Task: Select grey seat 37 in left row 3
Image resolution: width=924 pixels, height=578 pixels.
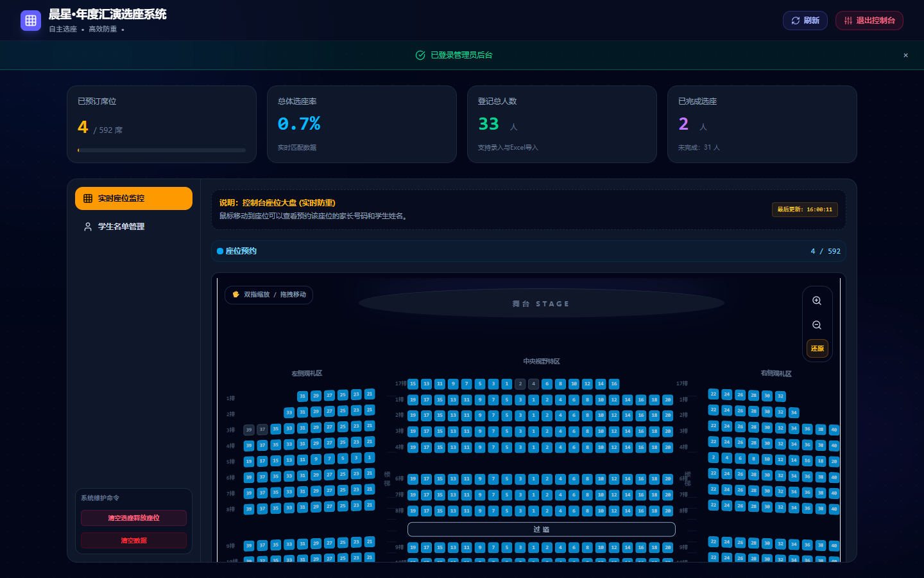Action: click(x=262, y=430)
